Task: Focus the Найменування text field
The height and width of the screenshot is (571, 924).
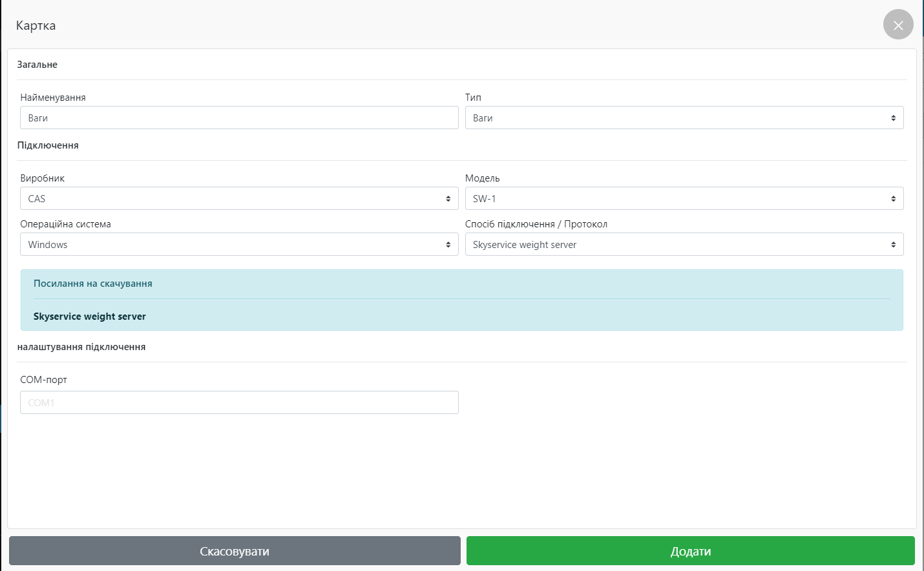Action: click(x=239, y=118)
